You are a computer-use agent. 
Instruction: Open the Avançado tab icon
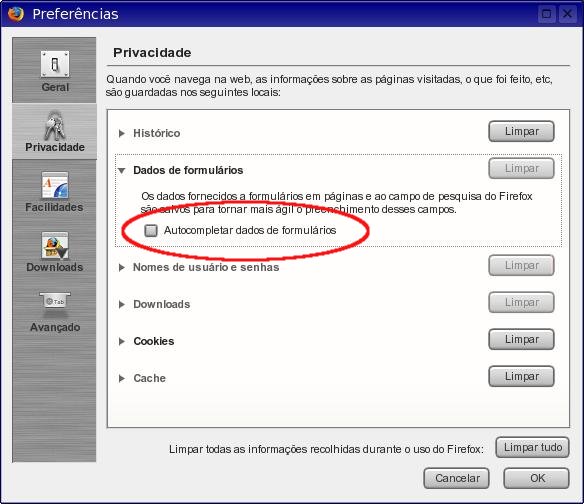tap(55, 301)
